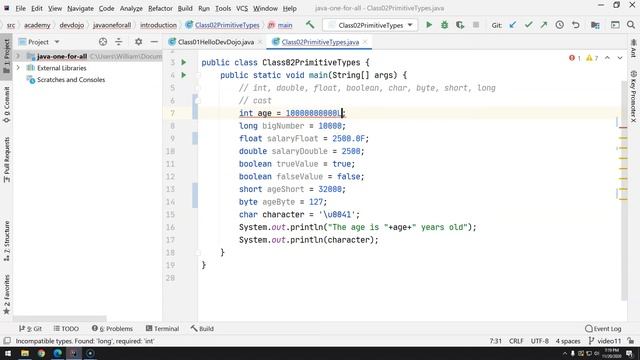The width and height of the screenshot is (640, 360).
Task: Open the Build tool window
Action: (x=202, y=329)
